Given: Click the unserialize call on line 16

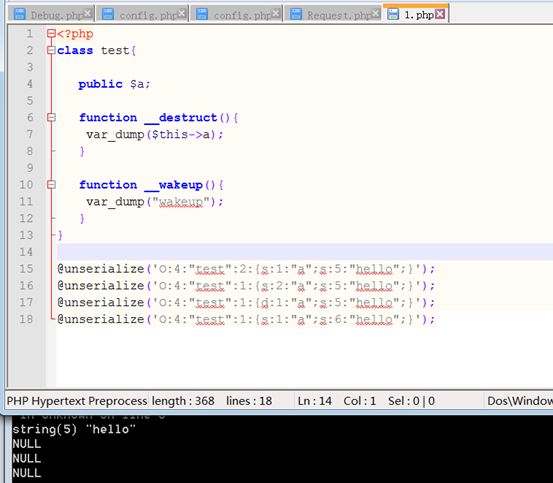Looking at the screenshot, I should (246, 286).
